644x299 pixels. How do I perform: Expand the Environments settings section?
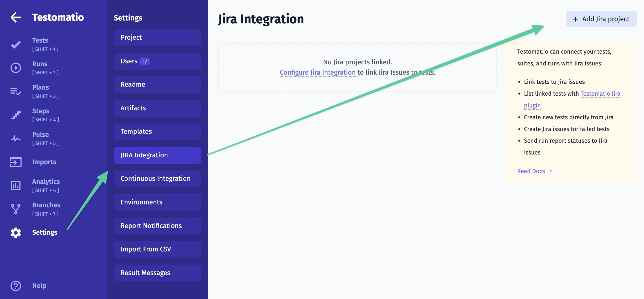tap(157, 202)
